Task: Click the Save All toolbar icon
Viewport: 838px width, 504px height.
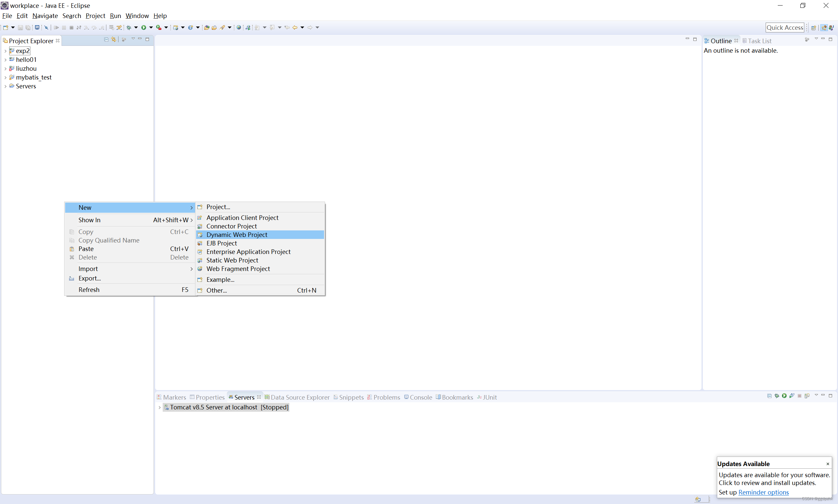Action: (28, 27)
